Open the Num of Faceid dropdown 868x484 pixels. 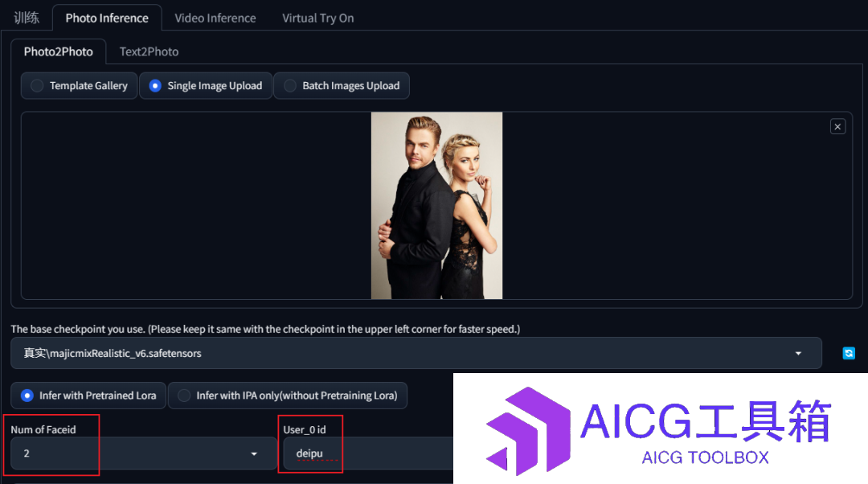click(143, 453)
